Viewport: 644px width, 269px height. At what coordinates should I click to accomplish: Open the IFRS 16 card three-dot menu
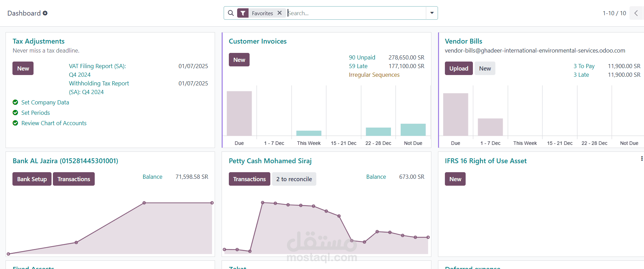point(642,158)
